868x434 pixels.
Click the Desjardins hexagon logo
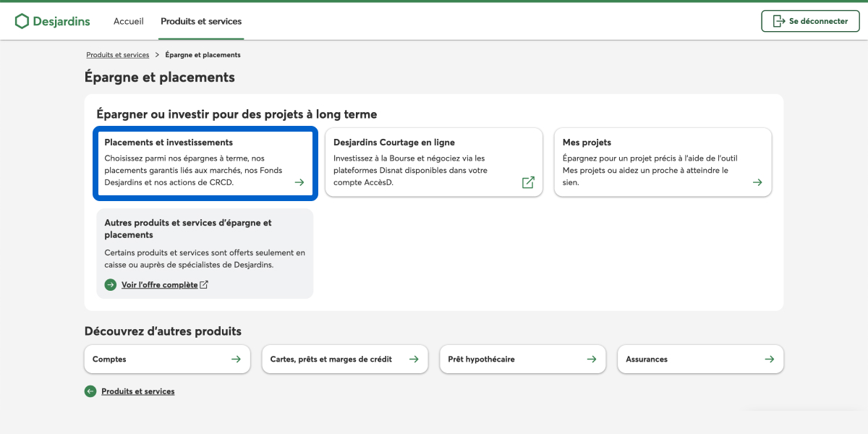pyautogui.click(x=22, y=21)
